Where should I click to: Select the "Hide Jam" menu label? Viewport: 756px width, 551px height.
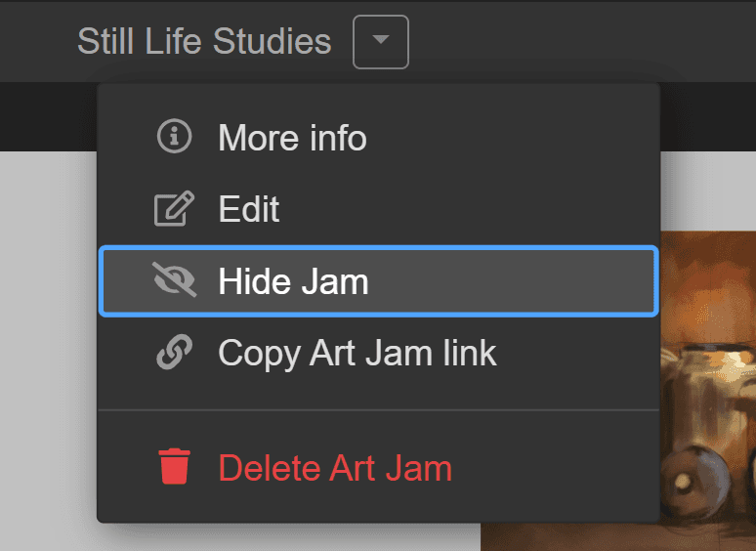tap(293, 281)
